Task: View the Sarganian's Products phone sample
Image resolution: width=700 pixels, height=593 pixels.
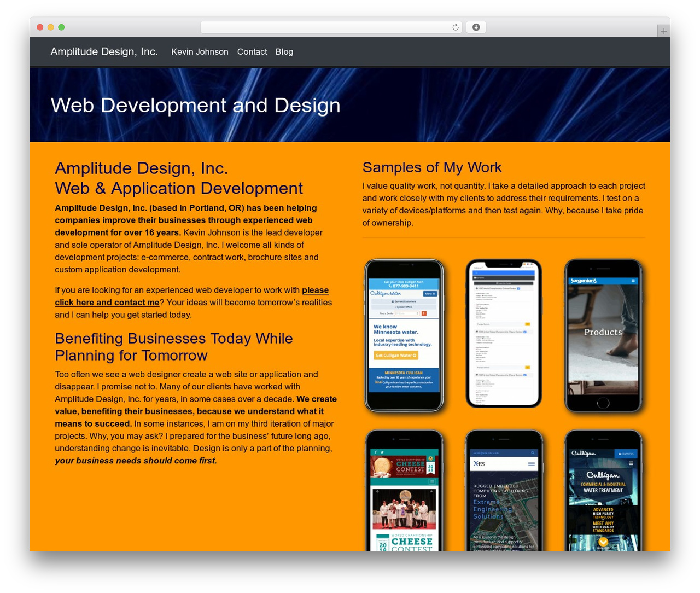Action: click(x=603, y=335)
